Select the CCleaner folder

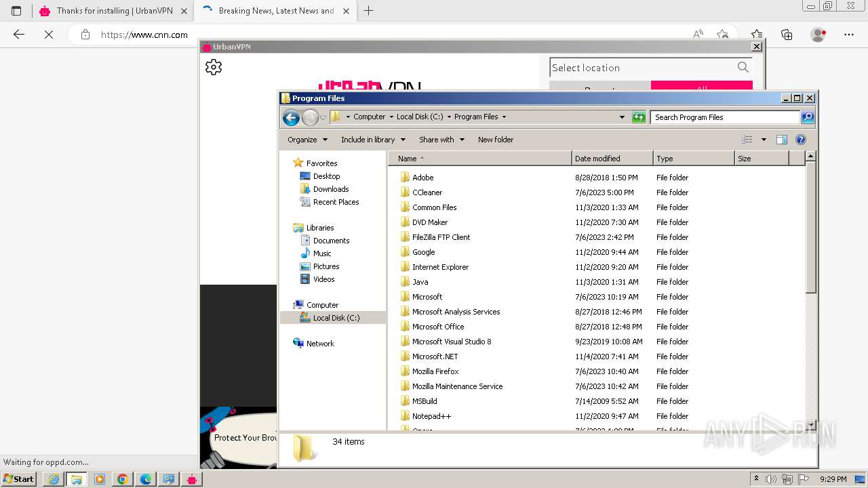pyautogui.click(x=427, y=192)
